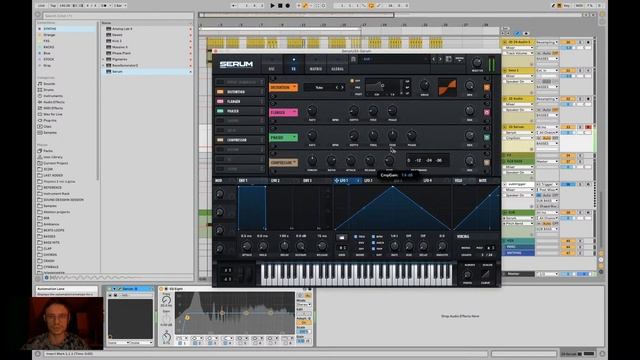The image size is (640, 360).
Task: Click the pink Flanger enable square
Action: point(487,112)
